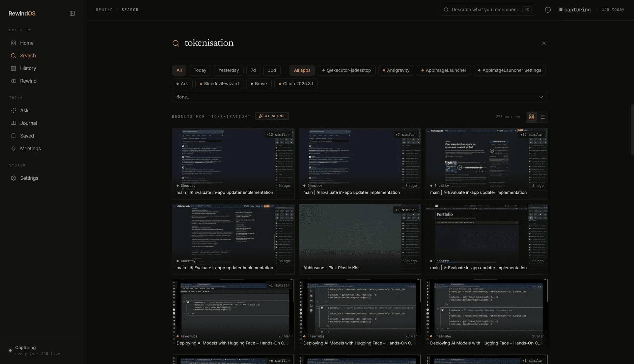Image resolution: width=634 pixels, height=364 pixels.
Task: Expand the +13 similar badge
Action: 278,134
